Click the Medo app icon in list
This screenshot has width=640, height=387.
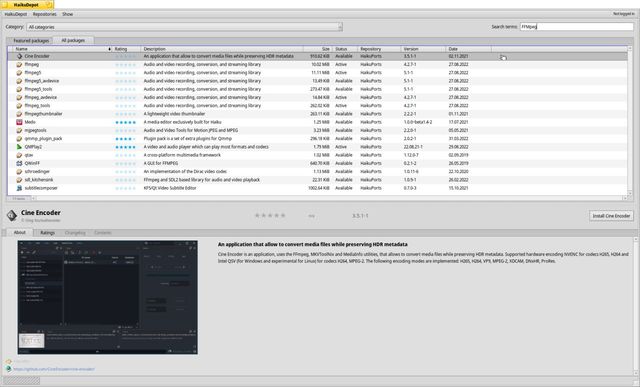pos(19,122)
